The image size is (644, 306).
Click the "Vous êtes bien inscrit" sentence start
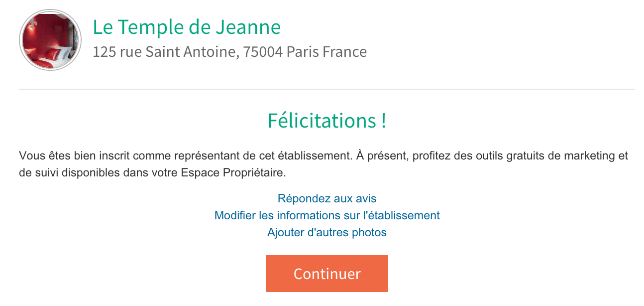[70, 156]
